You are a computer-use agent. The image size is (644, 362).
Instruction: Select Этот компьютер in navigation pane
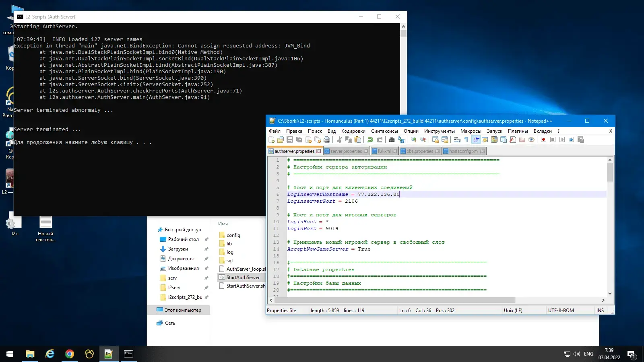(x=179, y=310)
